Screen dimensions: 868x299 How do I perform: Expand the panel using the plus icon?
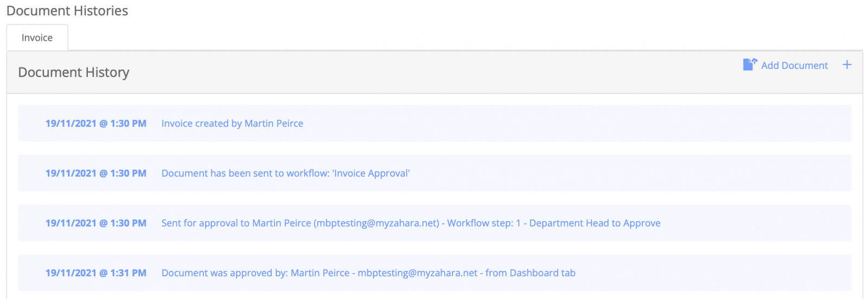[x=847, y=65]
